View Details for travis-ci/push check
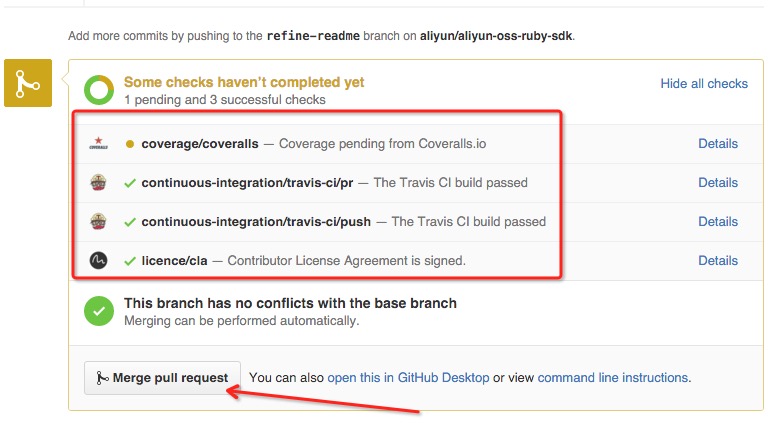This screenshot has width=775, height=424. (x=718, y=222)
